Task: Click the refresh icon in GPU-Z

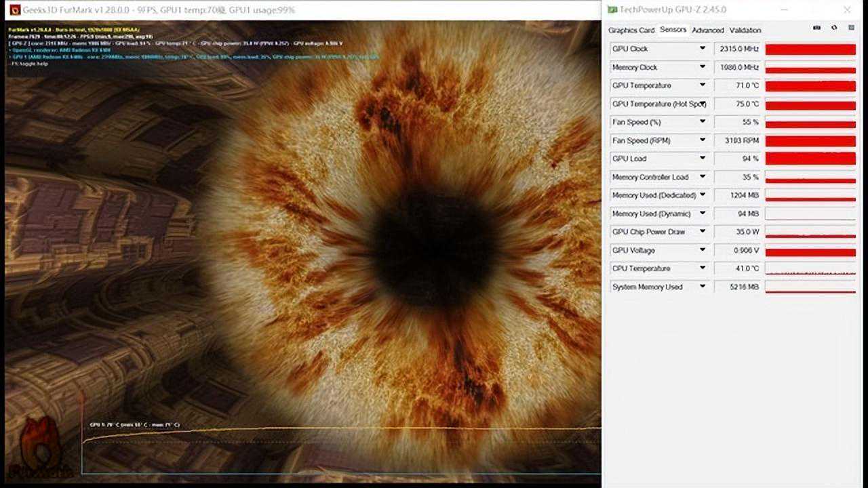Action: point(833,28)
